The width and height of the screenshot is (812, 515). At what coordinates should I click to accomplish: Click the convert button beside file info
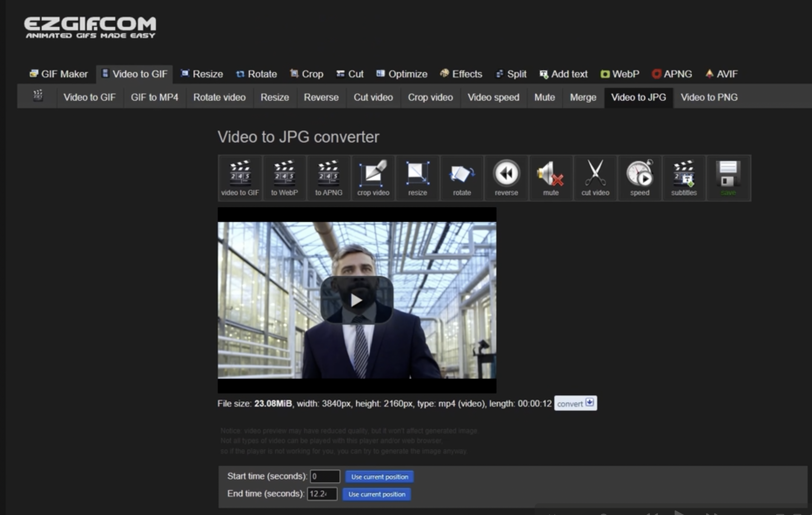(575, 403)
